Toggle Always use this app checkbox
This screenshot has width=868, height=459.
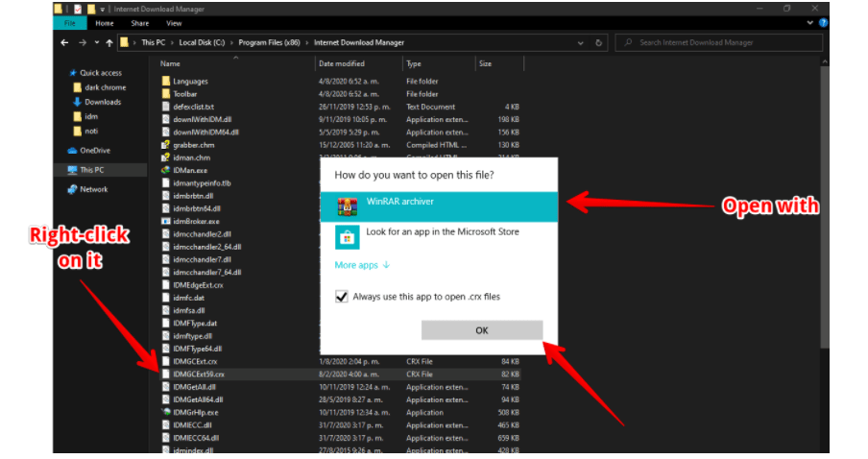point(342,297)
